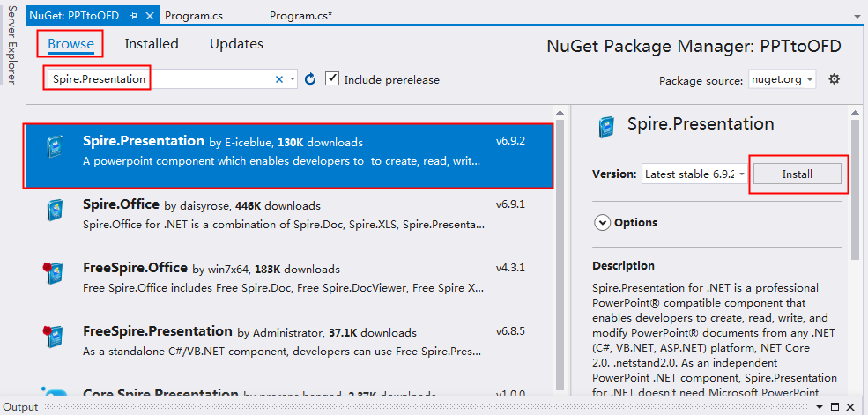Click the FreeSpire.Presentation package icon
The height and width of the screenshot is (415, 868).
click(x=51, y=337)
